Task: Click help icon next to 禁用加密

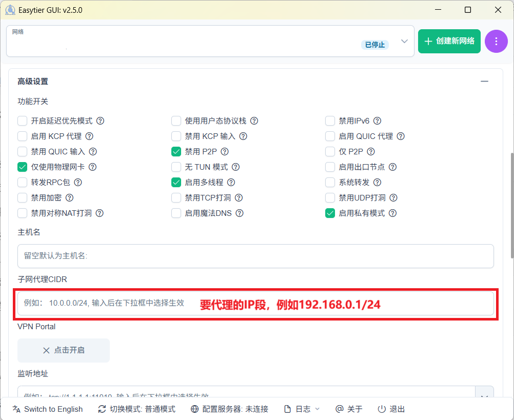Action: [69, 198]
